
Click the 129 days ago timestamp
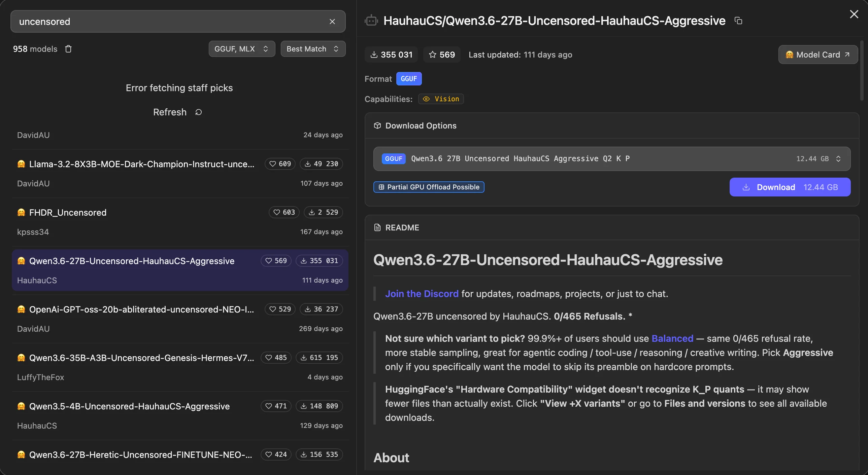321,426
